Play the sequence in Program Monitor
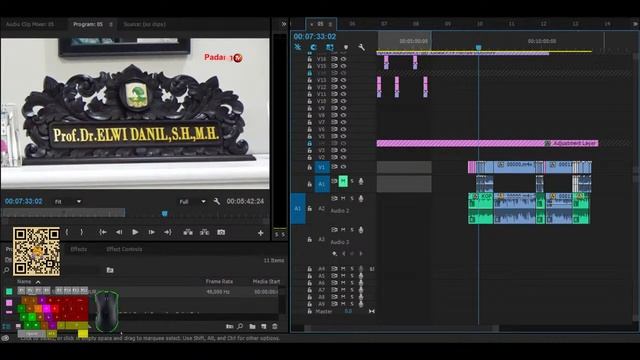Image resolution: width=640 pixels, height=360 pixels. [135, 232]
